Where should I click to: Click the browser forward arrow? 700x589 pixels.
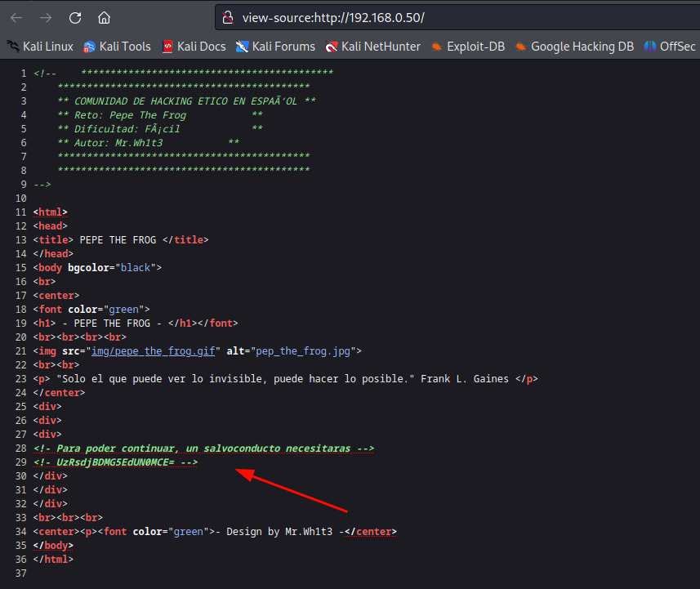tap(46, 18)
